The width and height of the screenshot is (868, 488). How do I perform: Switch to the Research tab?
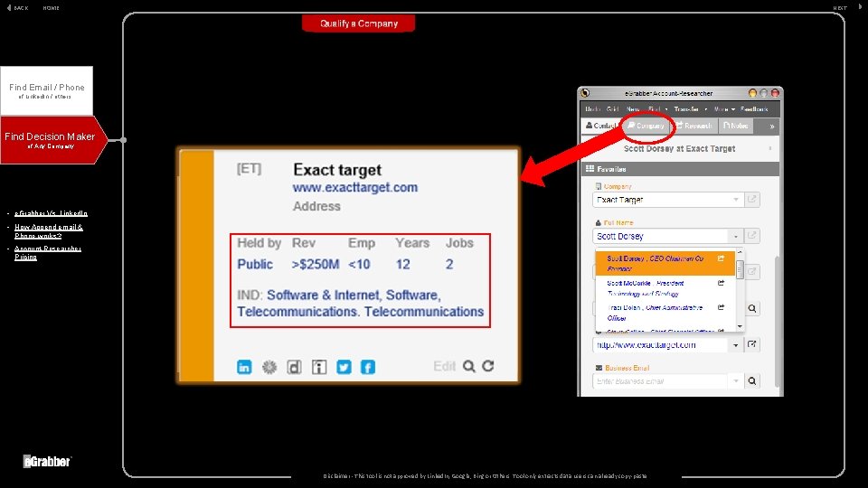tap(693, 126)
